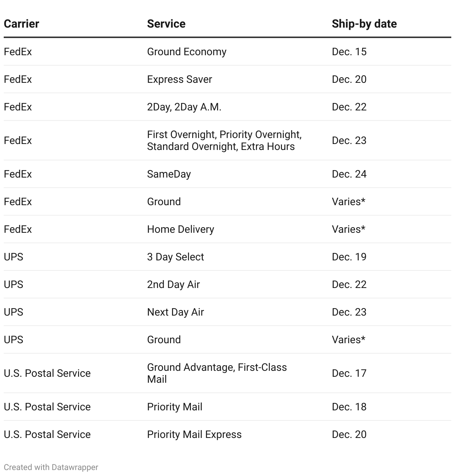This screenshot has width=455, height=476.
Task: Click the 2nd Day Air cell
Action: point(173,285)
